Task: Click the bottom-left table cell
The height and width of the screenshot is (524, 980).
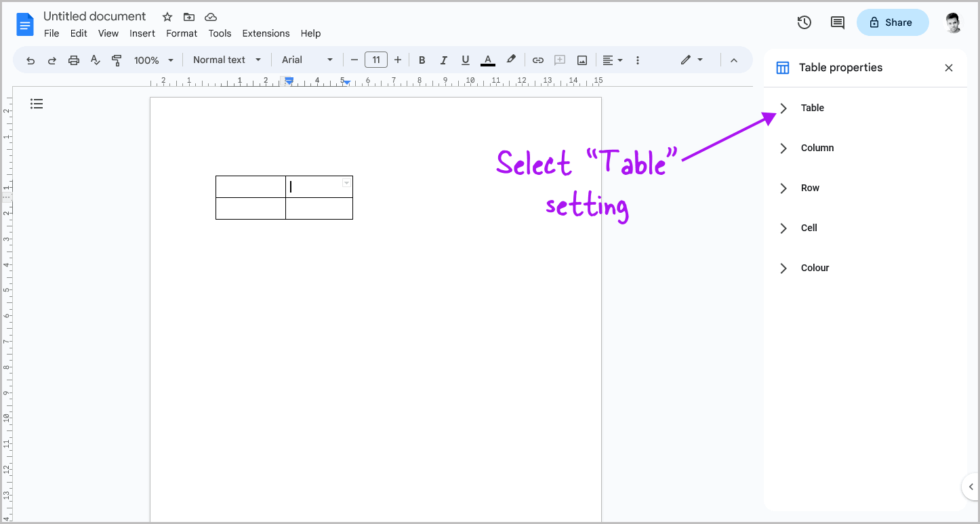Action: [250, 209]
